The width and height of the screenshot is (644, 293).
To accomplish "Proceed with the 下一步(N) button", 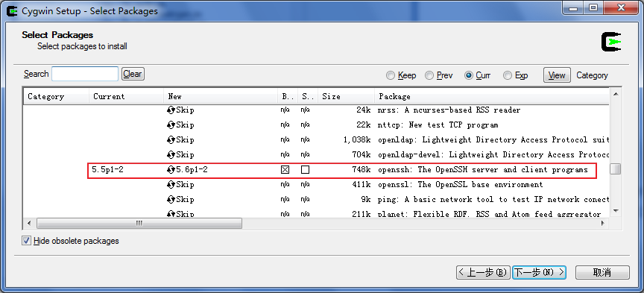I will click(539, 272).
